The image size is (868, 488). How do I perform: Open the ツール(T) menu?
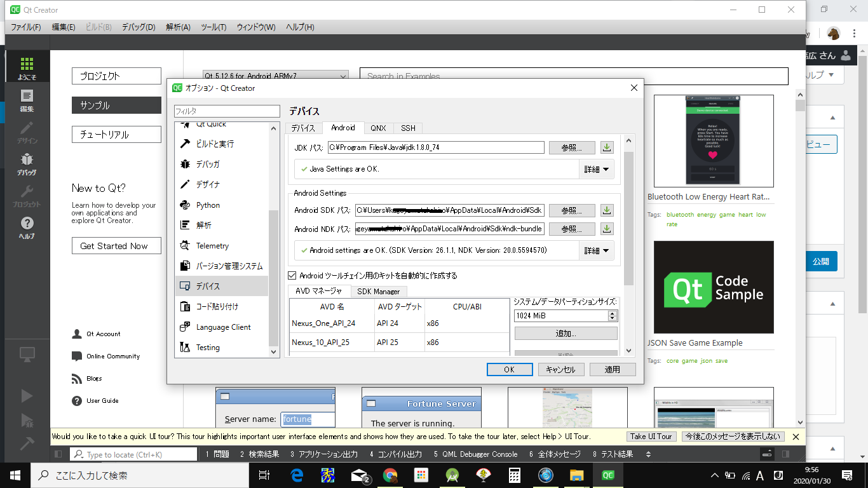[214, 27]
